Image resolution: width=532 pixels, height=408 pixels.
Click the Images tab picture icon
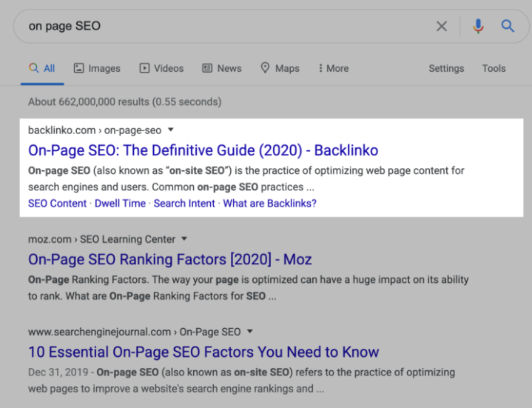click(x=78, y=68)
